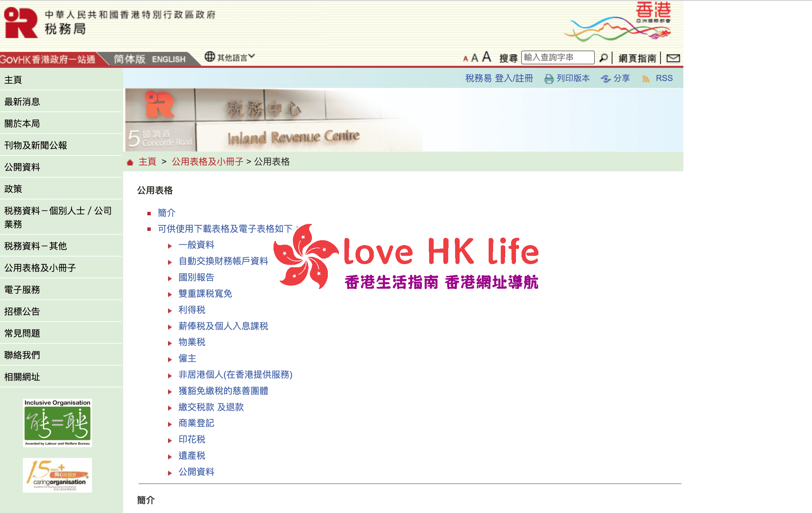Click the magnifying glass search icon

click(x=603, y=58)
